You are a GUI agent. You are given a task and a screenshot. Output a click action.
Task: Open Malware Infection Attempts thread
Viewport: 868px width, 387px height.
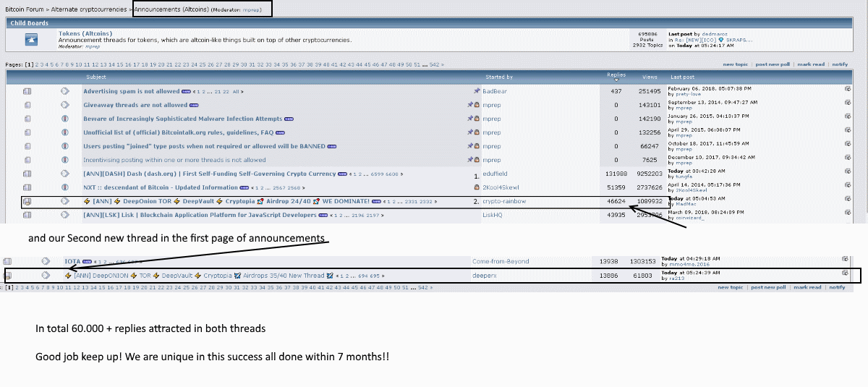click(182, 119)
